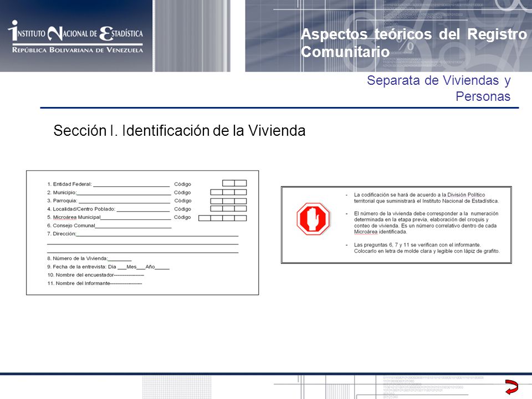Click the Localidad/Centro Poblado código boxes
The image size is (532, 399).
tap(228, 209)
